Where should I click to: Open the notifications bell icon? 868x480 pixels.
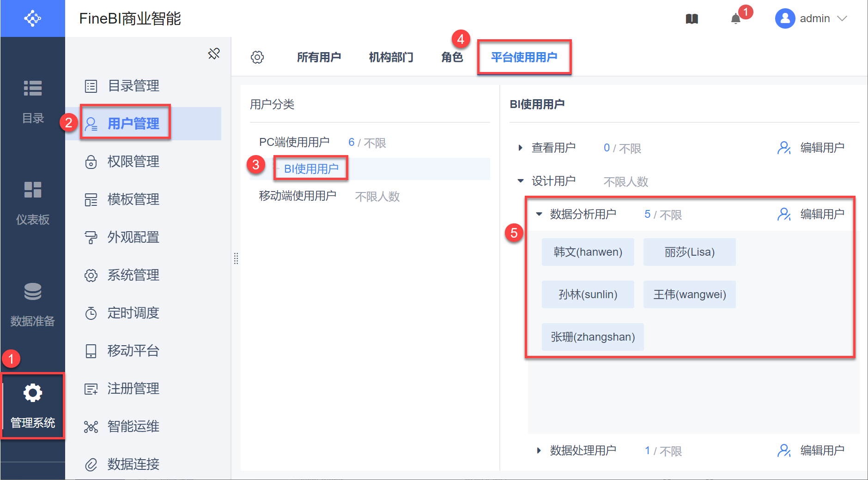pos(735,19)
